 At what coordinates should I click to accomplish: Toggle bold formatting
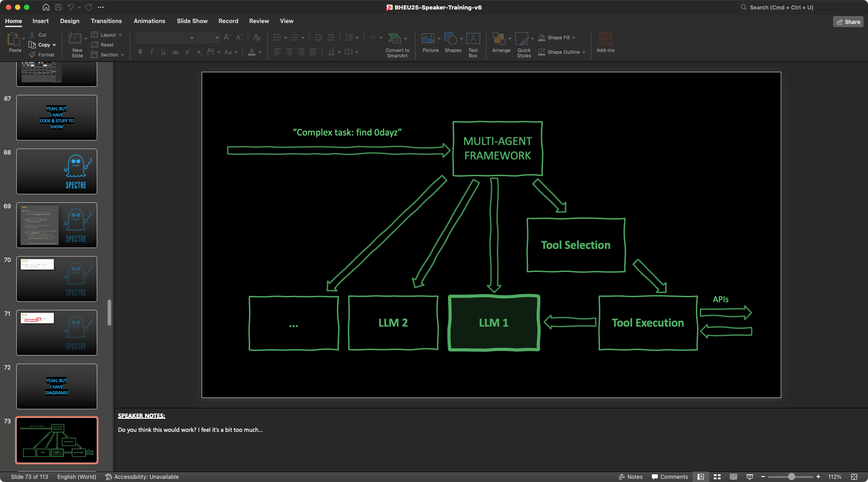(140, 52)
